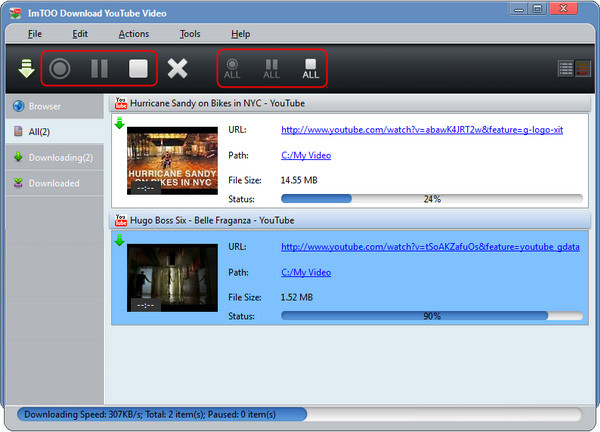
Task: Switch to the list view mode icon
Action: (x=566, y=69)
